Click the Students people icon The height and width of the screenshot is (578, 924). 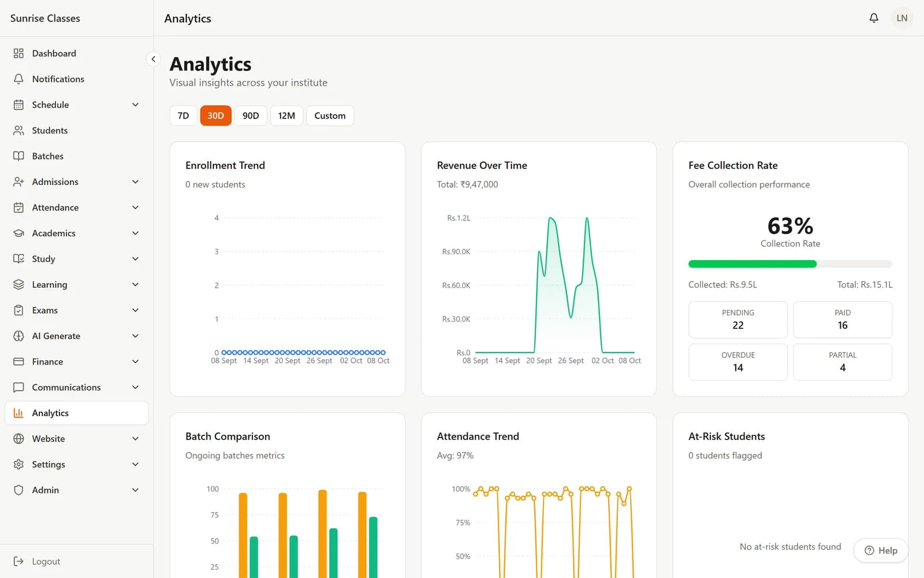18,131
